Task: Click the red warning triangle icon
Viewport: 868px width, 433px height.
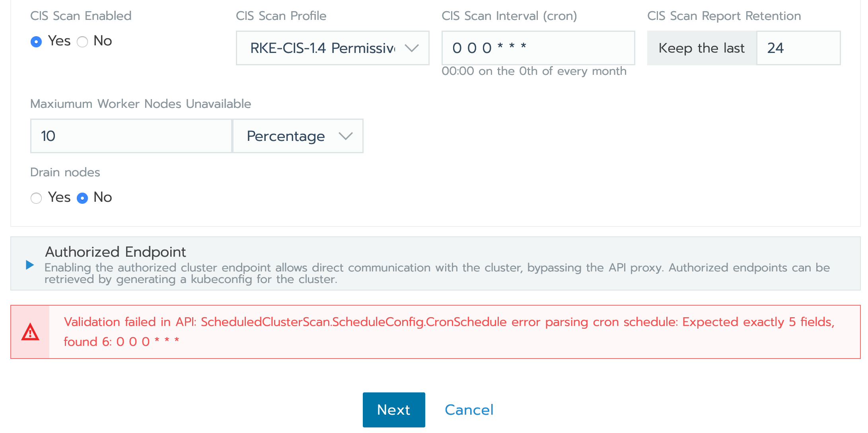Action: 30,332
